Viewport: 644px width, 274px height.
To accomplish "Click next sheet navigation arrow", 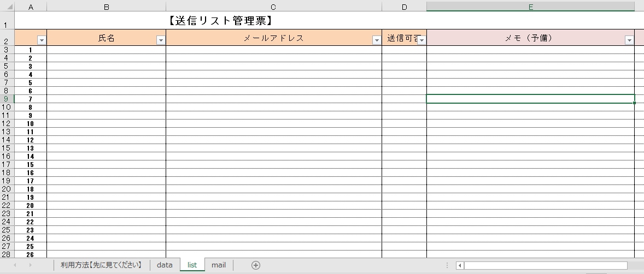I will coord(31,265).
